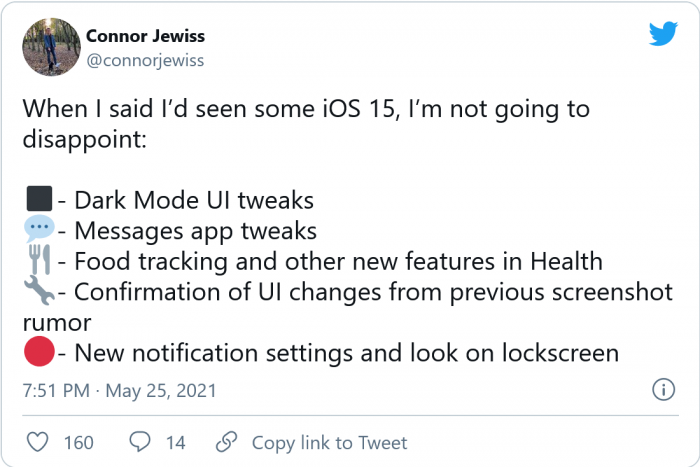Viewport: 700px width, 467px height.
Task: Open the 7:51 PM May 25, 2021 timestamp
Action: point(119,389)
